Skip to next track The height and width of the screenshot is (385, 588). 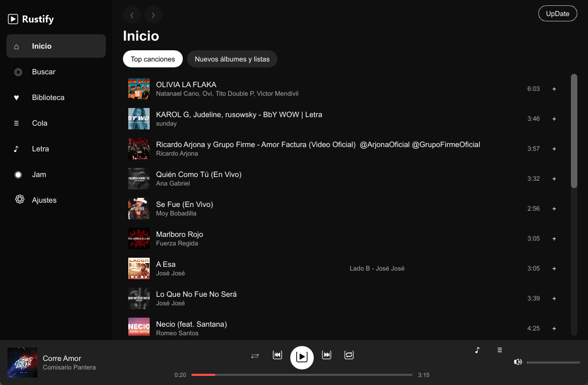[x=327, y=355]
